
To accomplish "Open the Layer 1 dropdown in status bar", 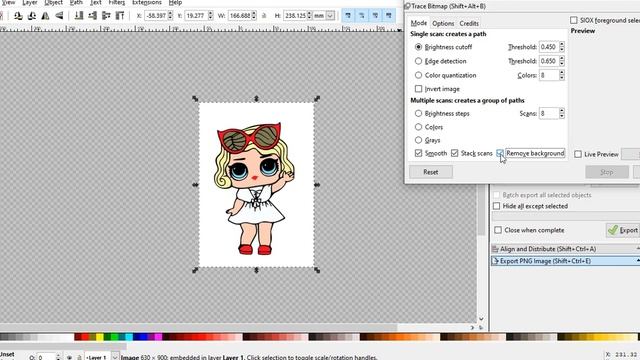I will click(x=116, y=357).
